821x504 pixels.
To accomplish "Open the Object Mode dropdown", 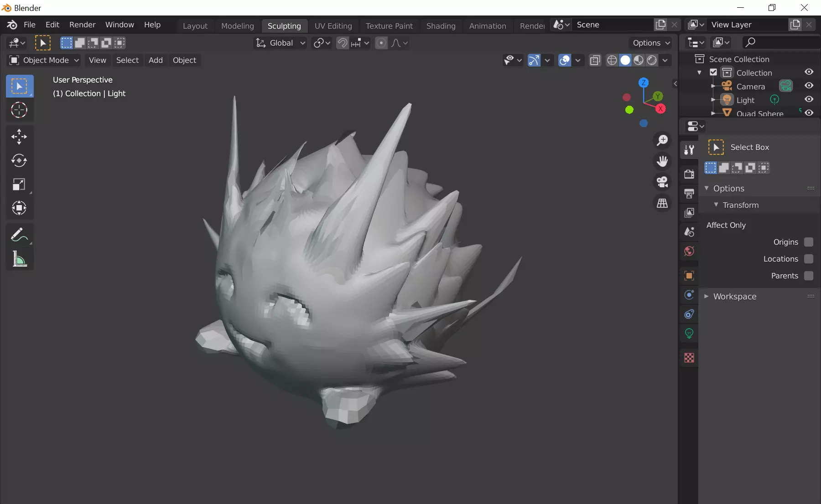I will click(44, 60).
